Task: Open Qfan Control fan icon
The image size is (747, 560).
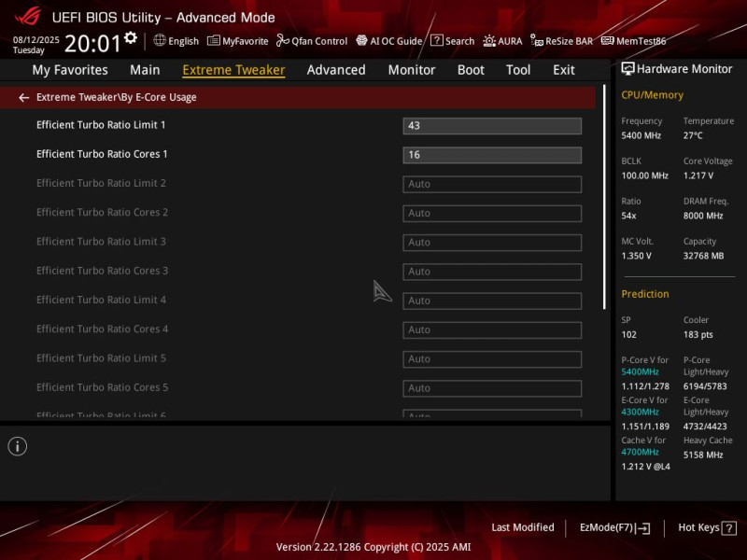Action: click(x=283, y=40)
